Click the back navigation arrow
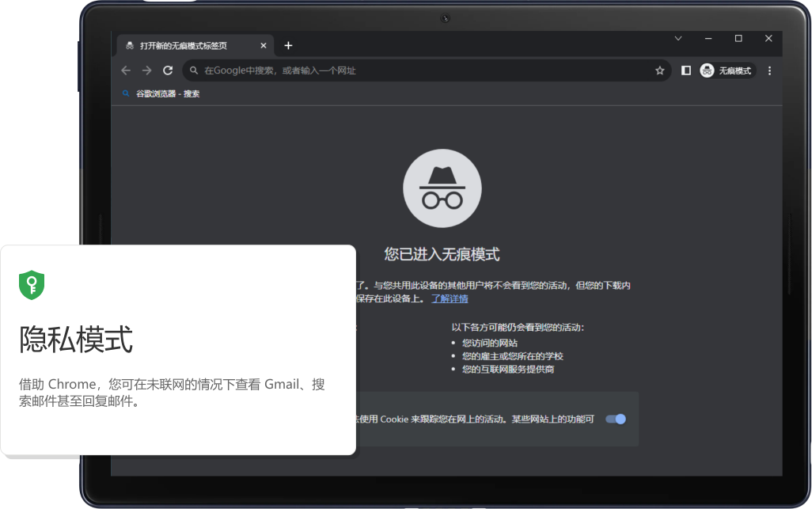This screenshot has height=509, width=812. [126, 70]
